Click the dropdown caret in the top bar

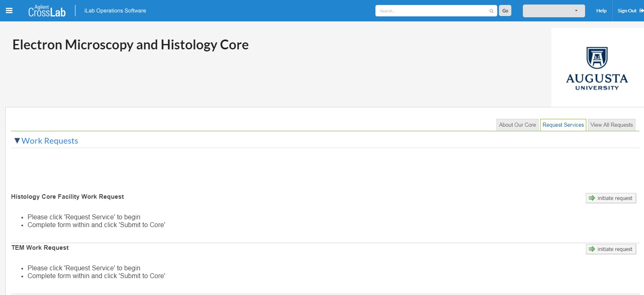tap(576, 11)
